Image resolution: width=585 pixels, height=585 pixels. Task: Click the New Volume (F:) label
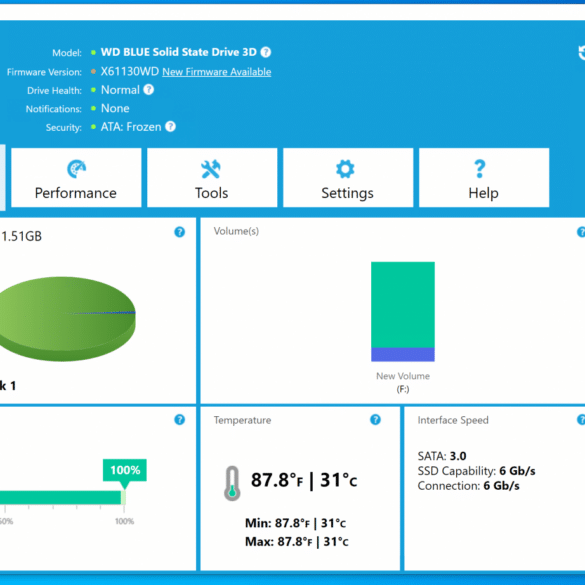tap(403, 382)
